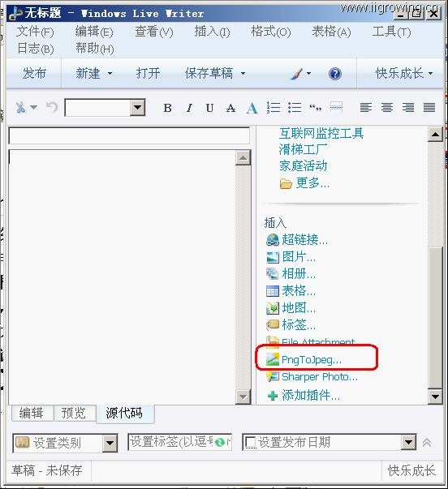Open the font color tool
The height and width of the screenshot is (489, 448).
coord(252,108)
